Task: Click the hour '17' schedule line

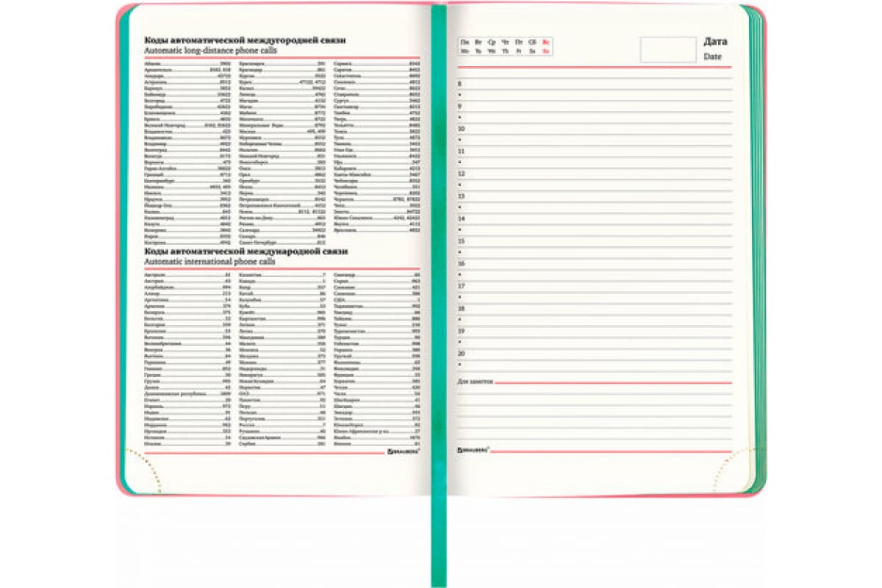Action: click(x=595, y=286)
